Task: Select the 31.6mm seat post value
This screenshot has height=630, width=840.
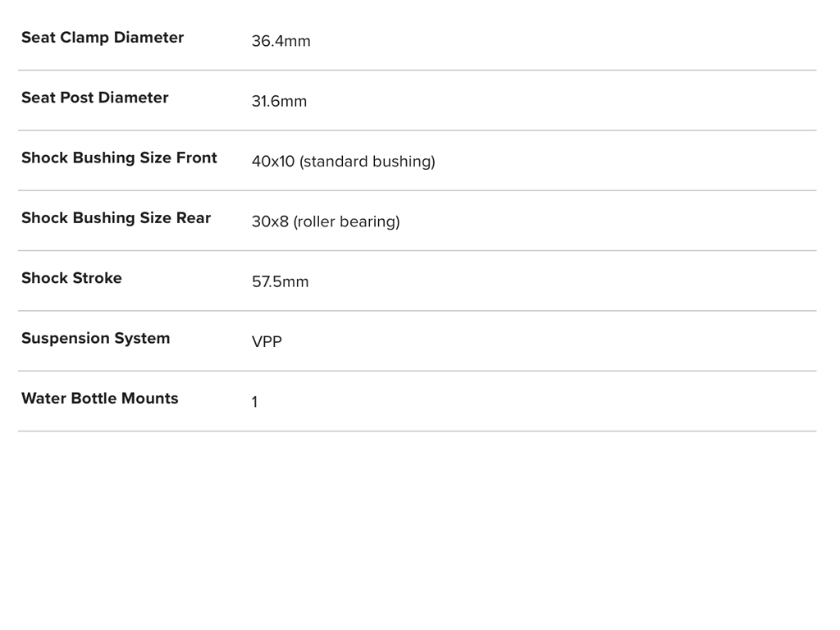Action: [x=279, y=102]
